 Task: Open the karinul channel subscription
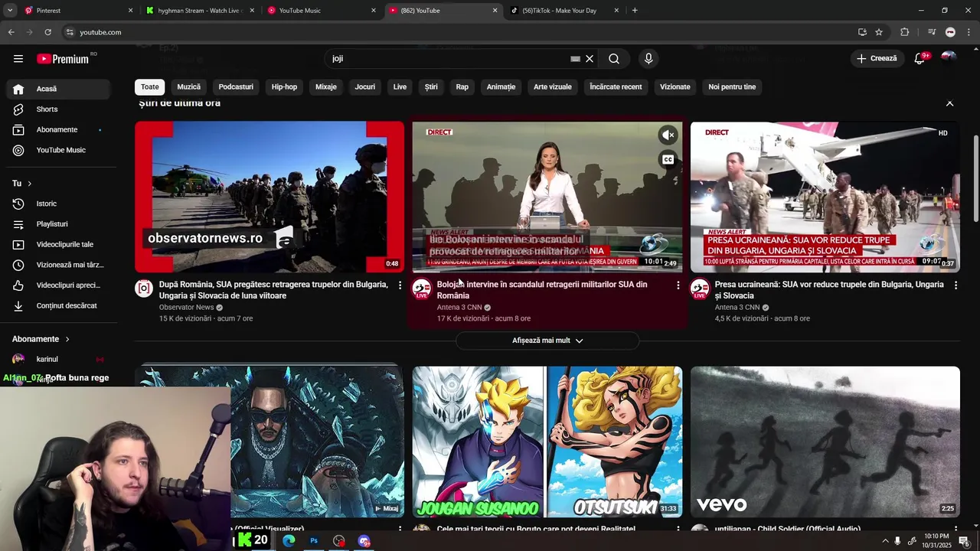click(x=59, y=360)
